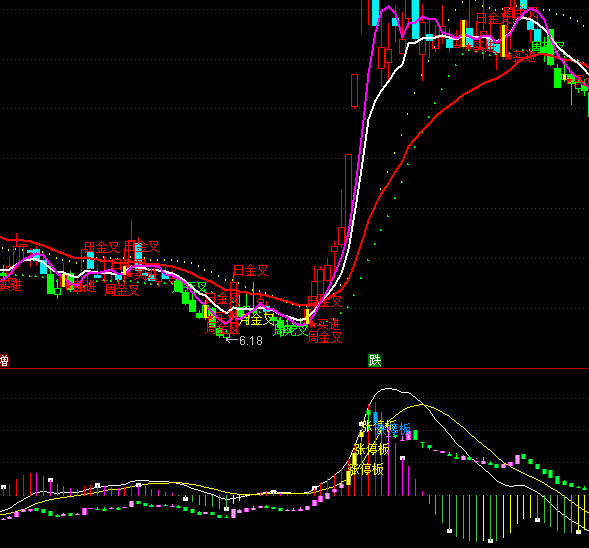Click the green 跌 event marker

pyautogui.click(x=374, y=361)
